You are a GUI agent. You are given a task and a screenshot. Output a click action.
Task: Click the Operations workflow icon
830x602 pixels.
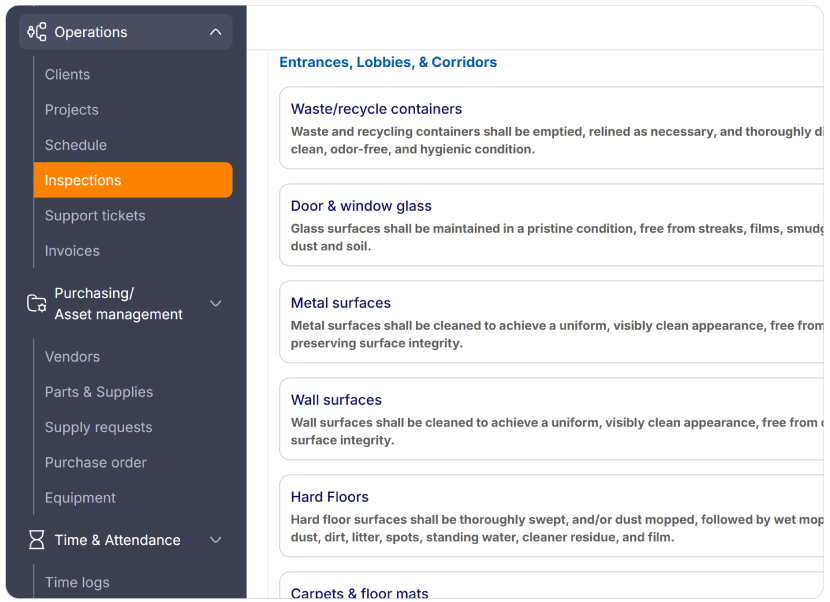37,32
